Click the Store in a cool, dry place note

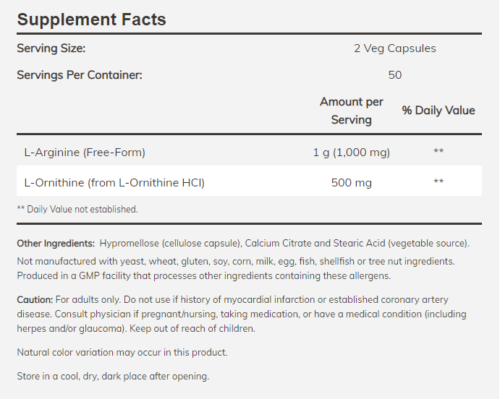pos(113,376)
